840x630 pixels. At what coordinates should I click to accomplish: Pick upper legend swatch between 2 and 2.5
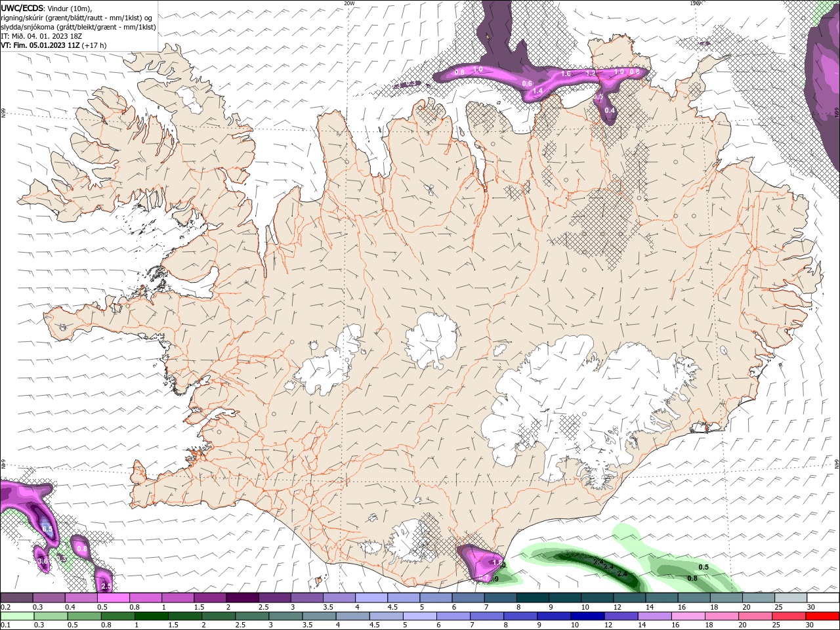tap(242, 598)
